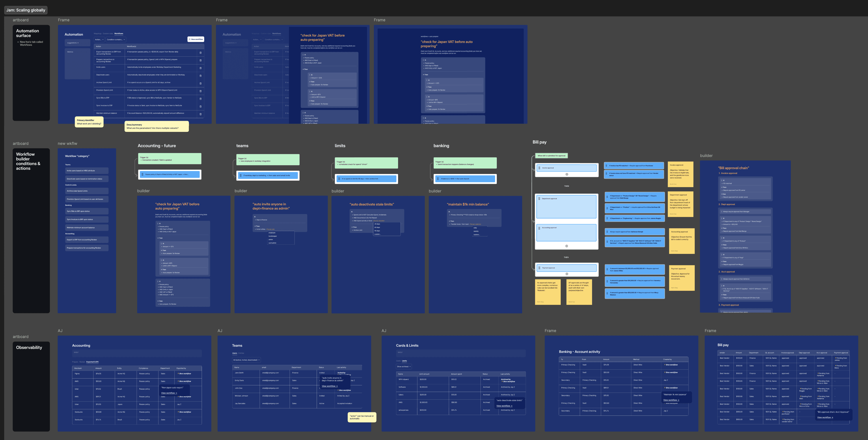The height and width of the screenshot is (440, 868).
Task: Click plus icon below Accounting approval box
Action: pos(567,246)
